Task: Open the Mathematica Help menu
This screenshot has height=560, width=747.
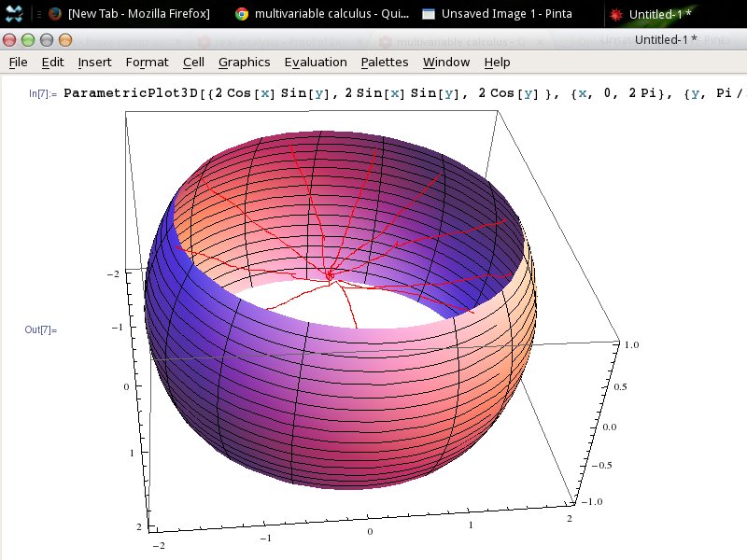Action: 497,62
